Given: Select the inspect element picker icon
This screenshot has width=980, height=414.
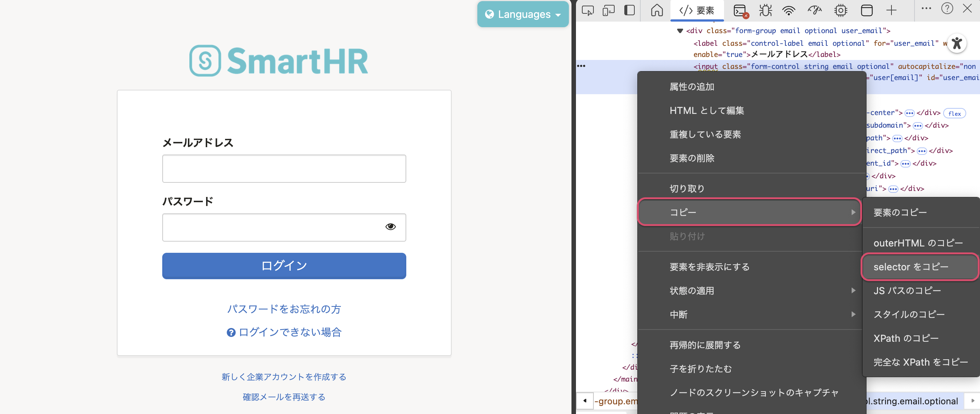Looking at the screenshot, I should [x=587, y=10].
